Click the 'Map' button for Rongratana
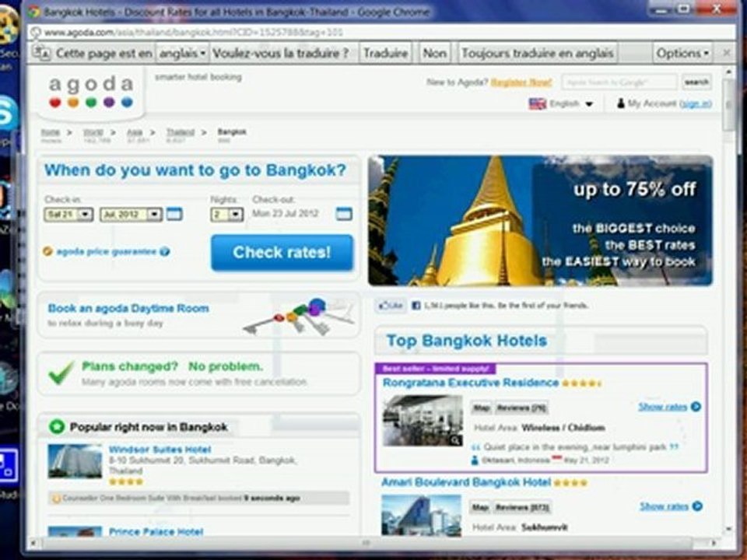This screenshot has height=560, width=747. pyautogui.click(x=481, y=408)
